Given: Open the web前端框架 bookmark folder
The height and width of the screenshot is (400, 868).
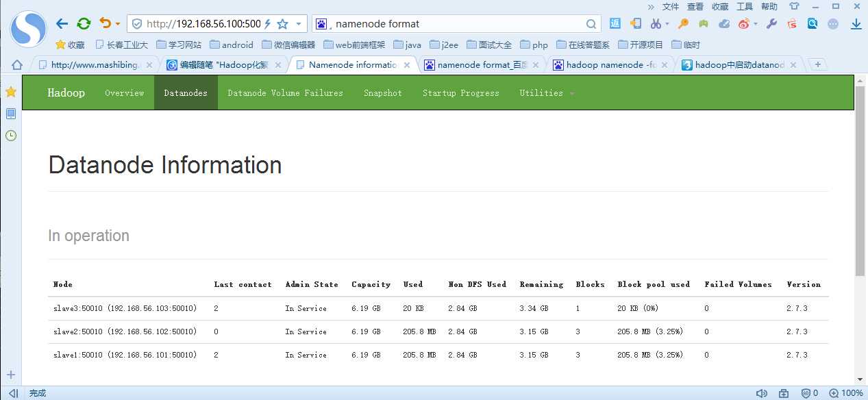Looking at the screenshot, I should pos(354,45).
